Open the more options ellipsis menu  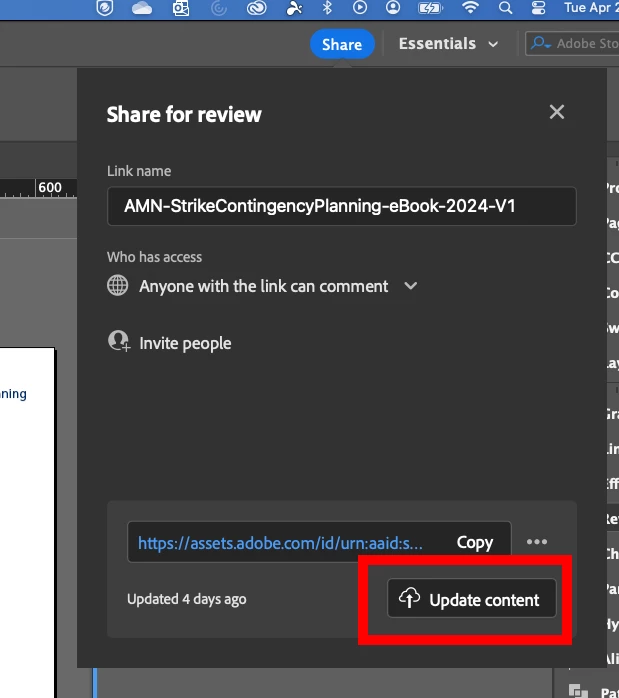click(537, 542)
